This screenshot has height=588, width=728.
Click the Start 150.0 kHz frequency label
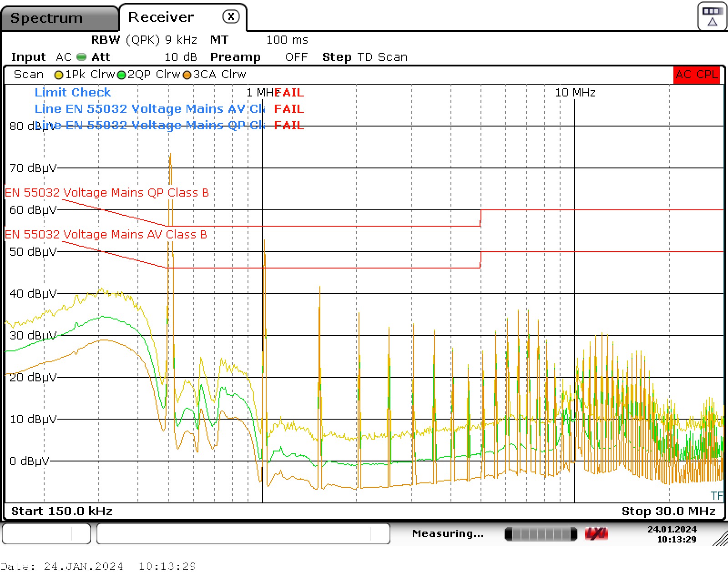pos(62,511)
